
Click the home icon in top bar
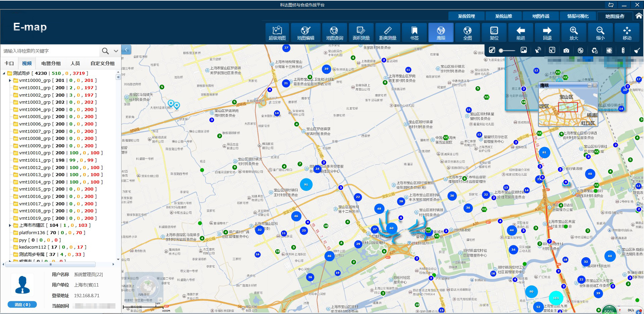coord(639,16)
